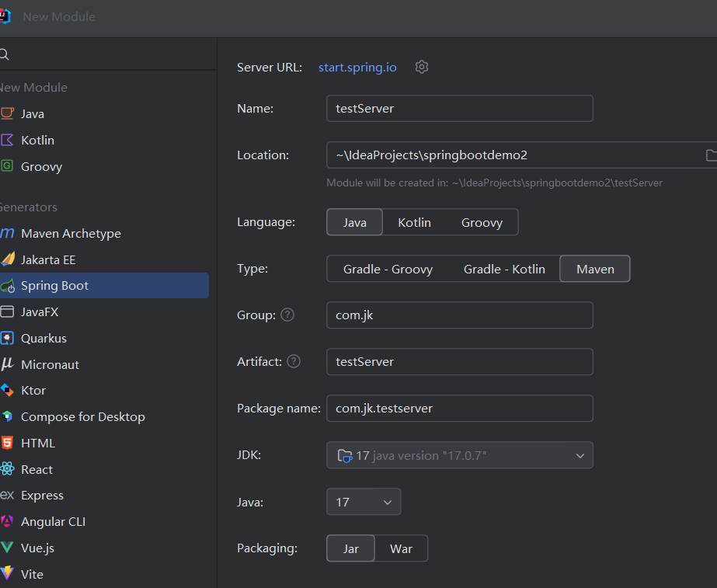Click the Java module cup icon
The width and height of the screenshot is (717, 588).
click(x=7, y=113)
